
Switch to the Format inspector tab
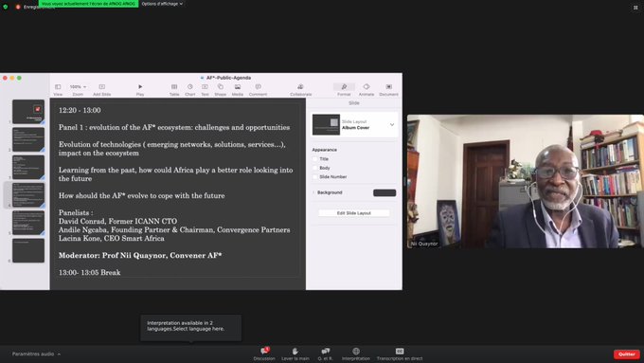[344, 88]
